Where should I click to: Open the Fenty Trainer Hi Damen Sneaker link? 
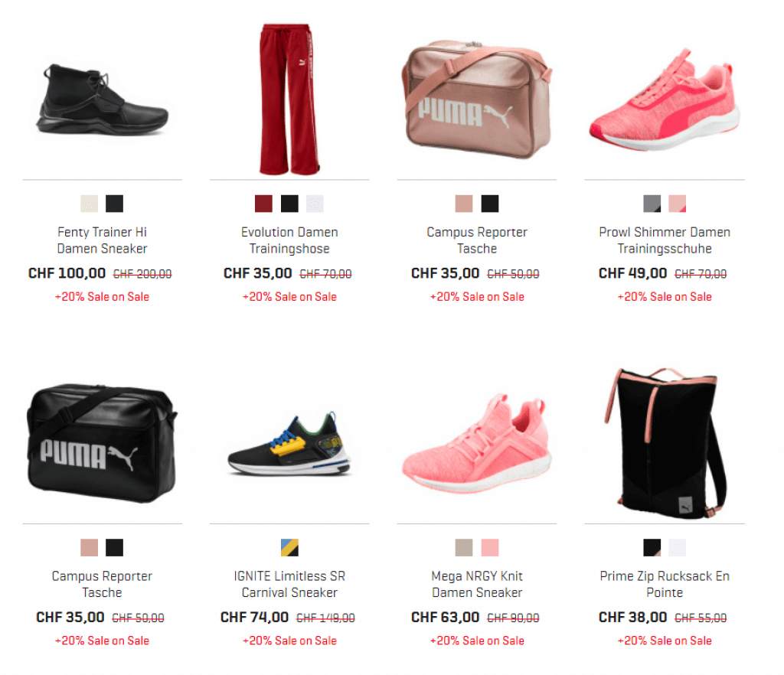click(102, 240)
